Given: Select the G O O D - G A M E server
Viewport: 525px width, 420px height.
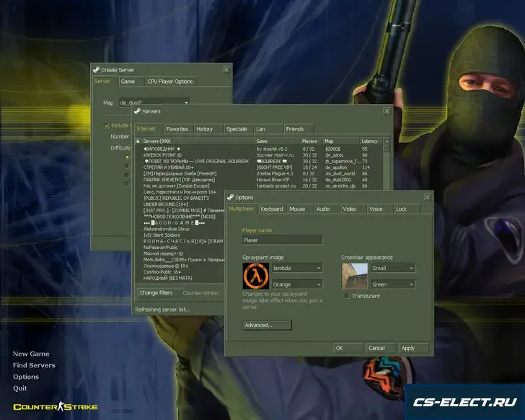Looking at the screenshot, I should [x=180, y=223].
